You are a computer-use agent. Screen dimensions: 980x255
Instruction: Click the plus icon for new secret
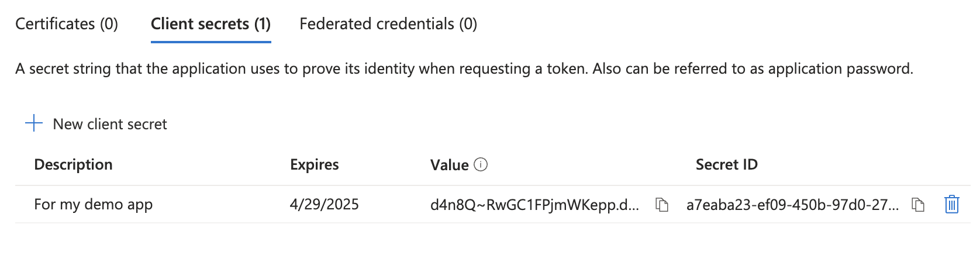click(x=34, y=123)
